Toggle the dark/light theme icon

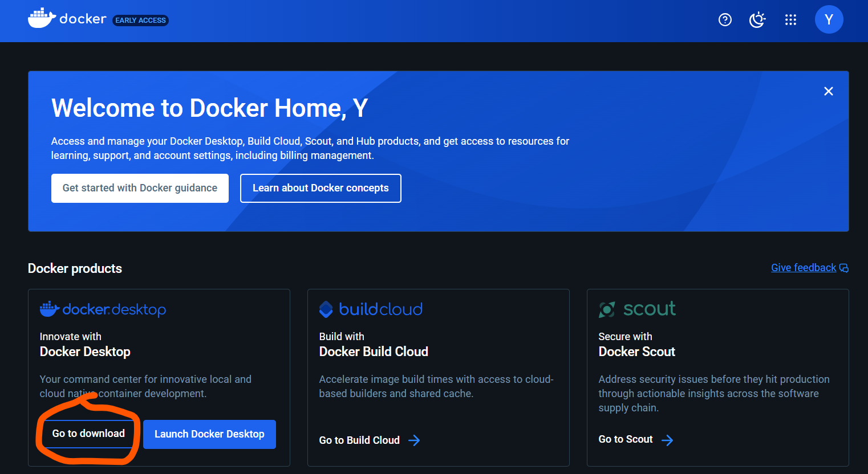pos(757,20)
